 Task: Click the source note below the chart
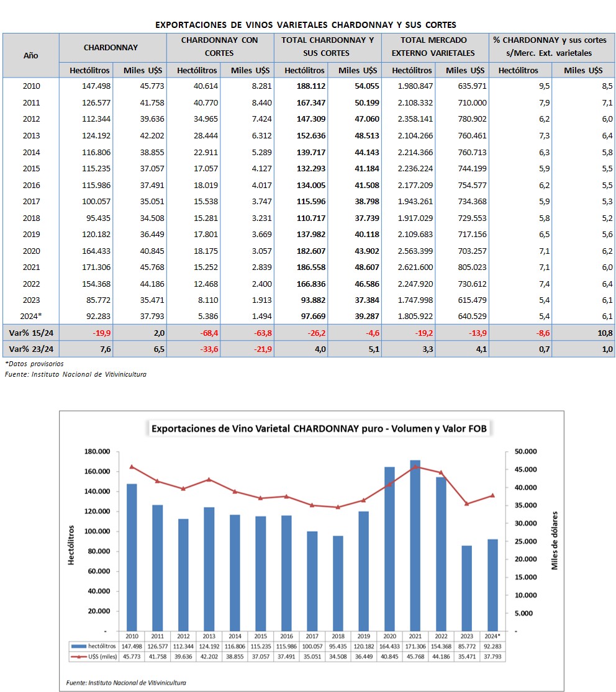tap(126, 683)
